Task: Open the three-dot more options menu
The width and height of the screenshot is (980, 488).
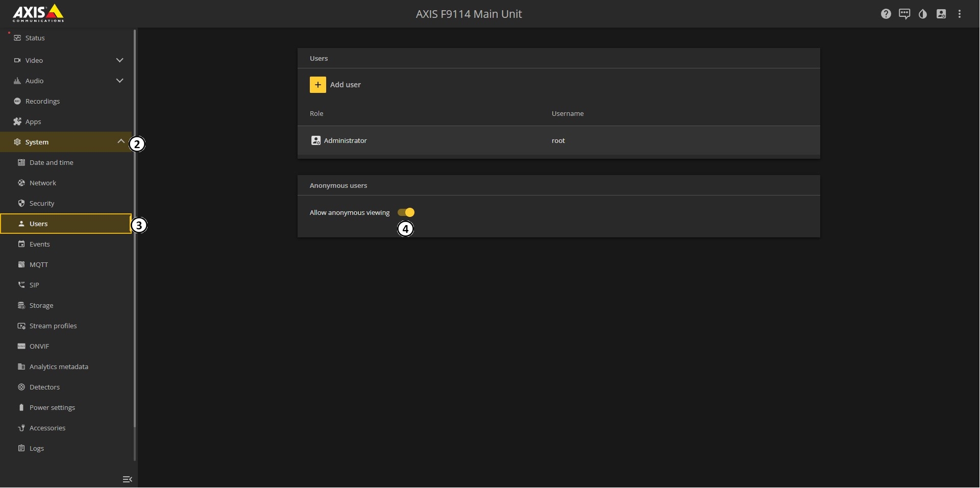Action: 960,14
